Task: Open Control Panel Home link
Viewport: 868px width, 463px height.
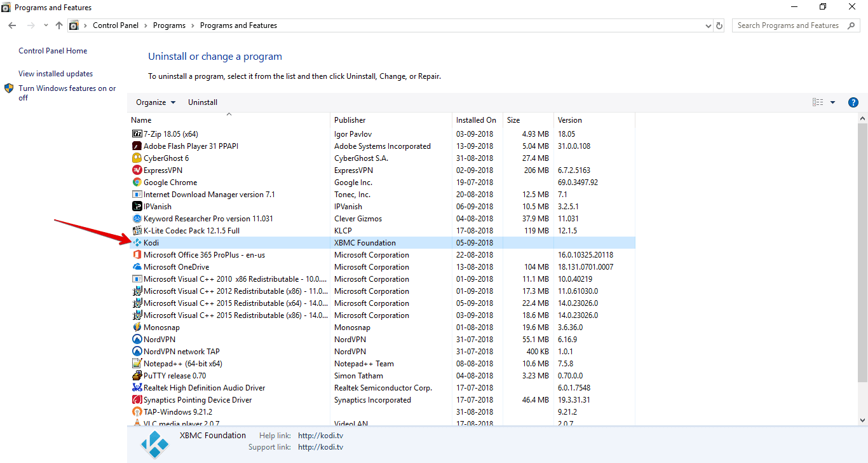Action: point(53,51)
